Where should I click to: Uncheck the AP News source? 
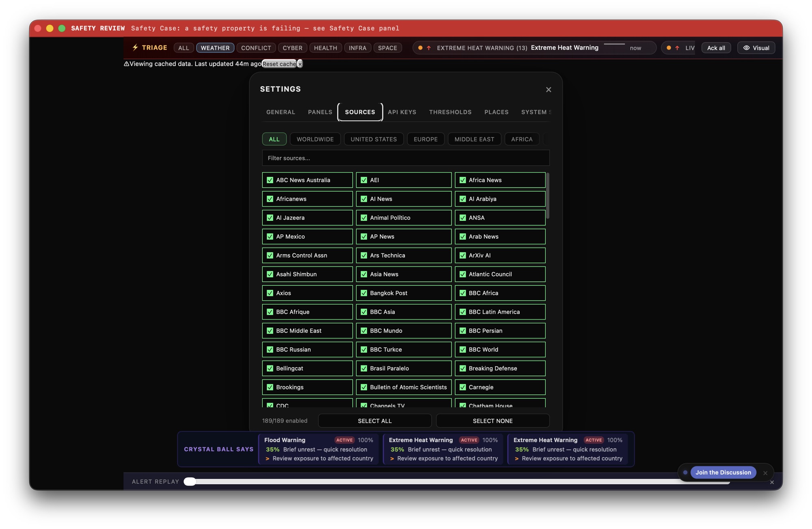click(364, 236)
